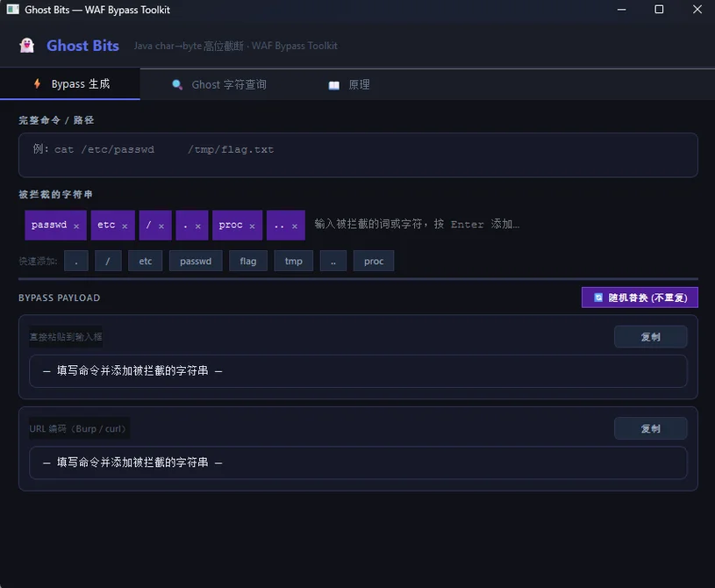Switch to Bypass 生成 tab

pos(70,84)
